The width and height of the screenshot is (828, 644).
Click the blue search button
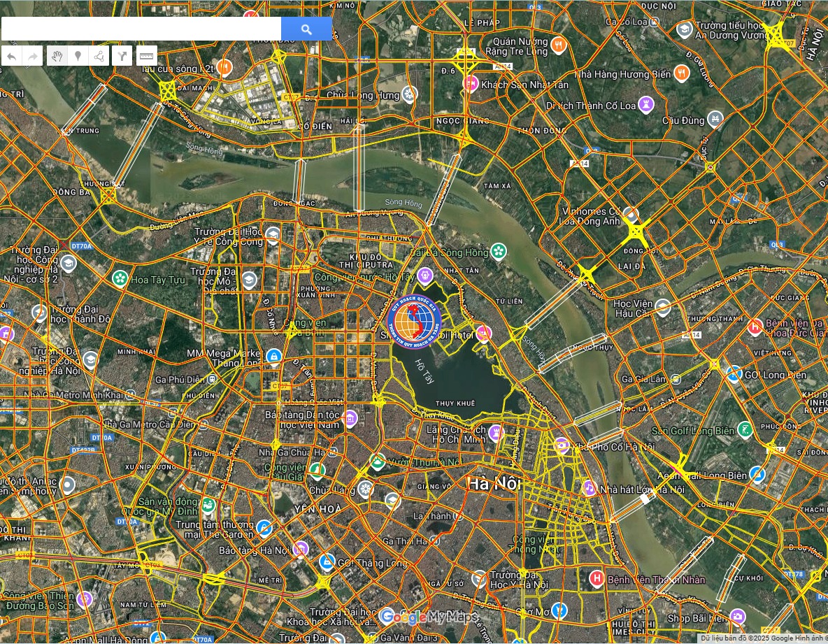306,29
